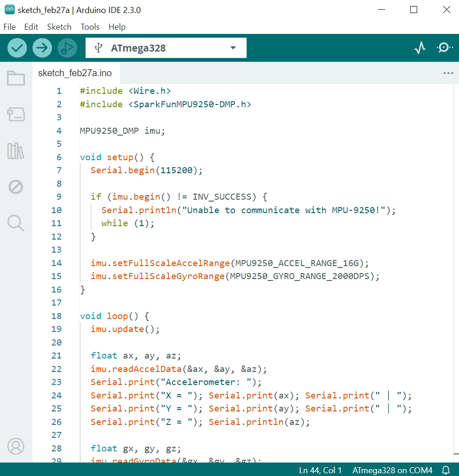Screen dimensions: 459x476
Task: Start debugging with the Debug button
Action: click(67, 48)
